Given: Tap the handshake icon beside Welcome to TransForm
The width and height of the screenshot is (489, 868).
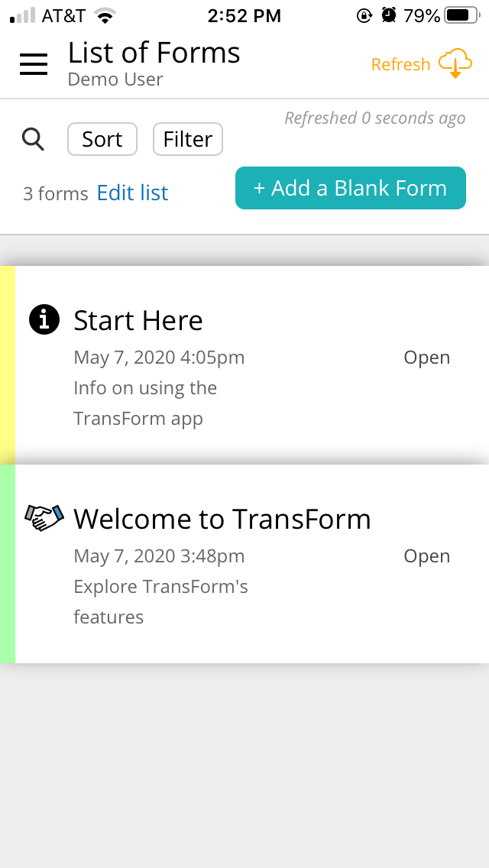Looking at the screenshot, I should click(x=44, y=517).
